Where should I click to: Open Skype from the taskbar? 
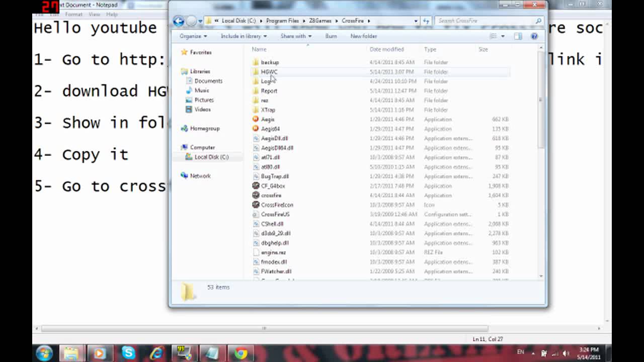[128, 353]
